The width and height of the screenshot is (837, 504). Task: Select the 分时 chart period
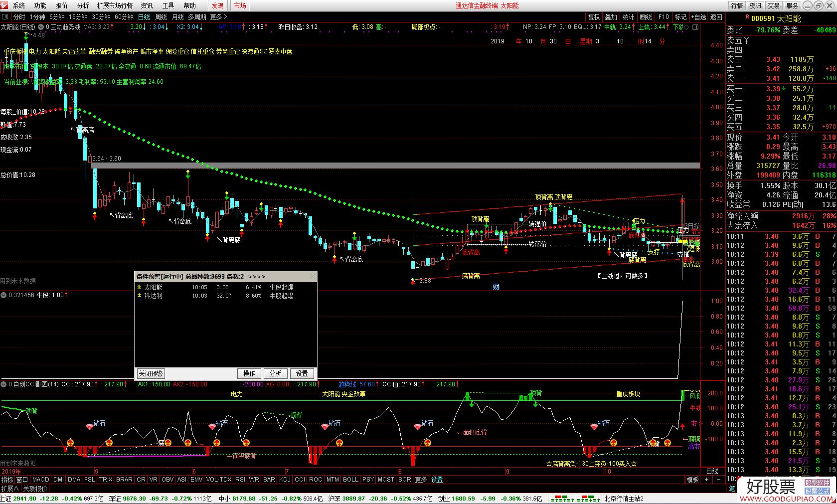pyautogui.click(x=19, y=17)
